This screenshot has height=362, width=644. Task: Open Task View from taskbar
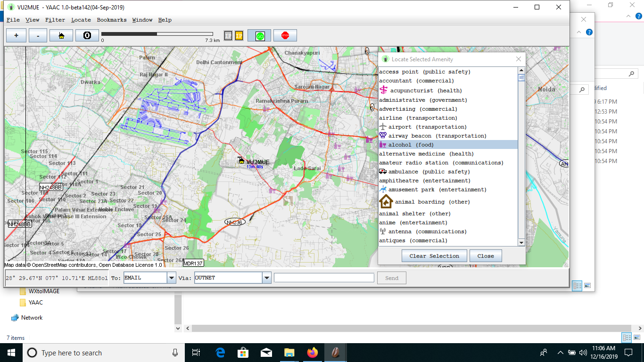click(x=197, y=353)
